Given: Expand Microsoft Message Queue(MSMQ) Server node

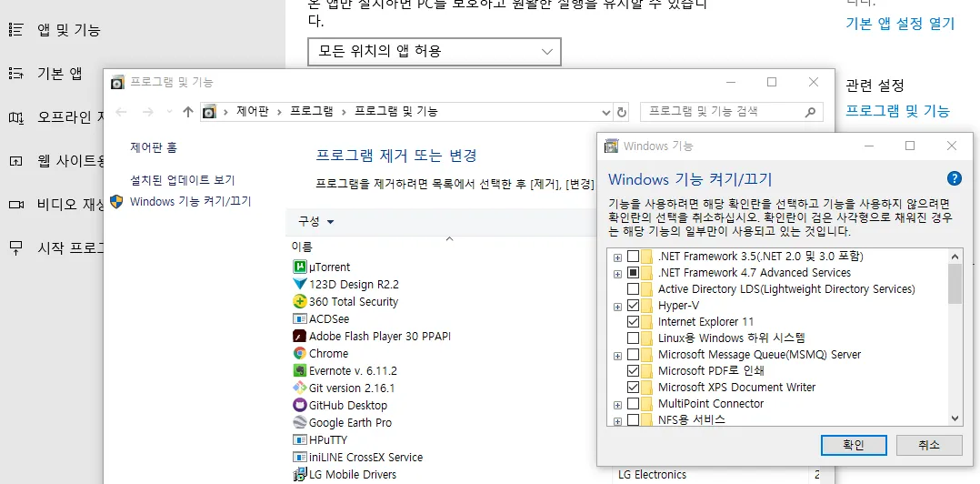Looking at the screenshot, I should [x=617, y=355].
